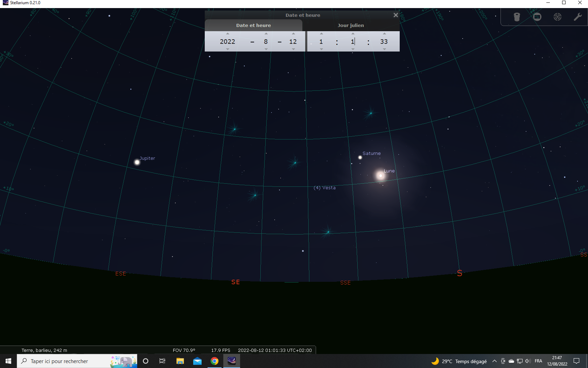Viewport: 588px width, 368px height.
Task: Toggle the ocular eyepiece view icon
Action: tap(517, 17)
